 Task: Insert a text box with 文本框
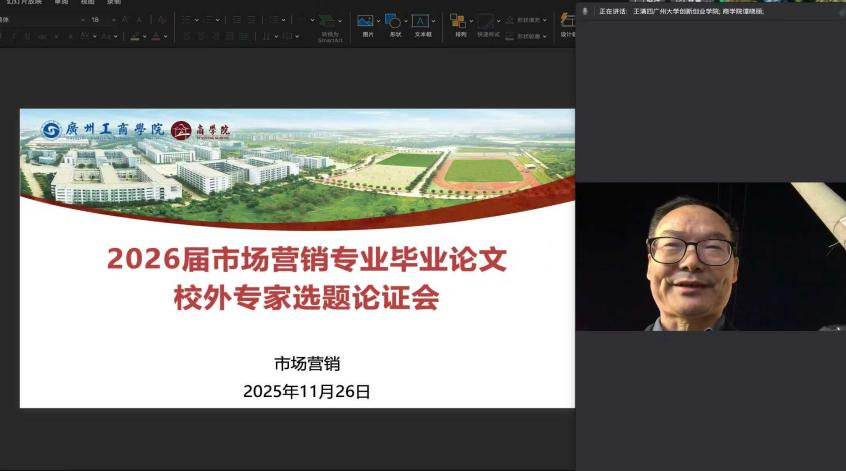point(422,21)
